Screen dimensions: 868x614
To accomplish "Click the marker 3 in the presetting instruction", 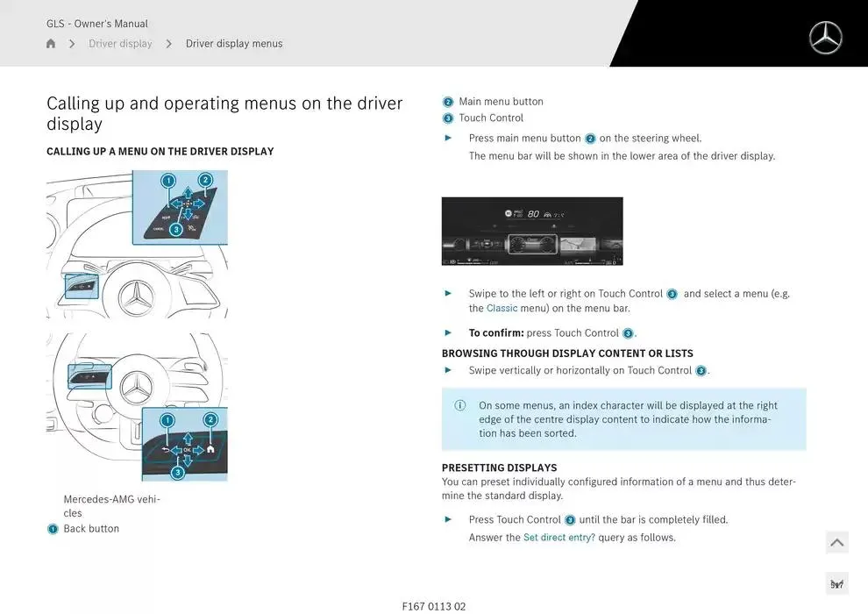I will (x=570, y=520).
